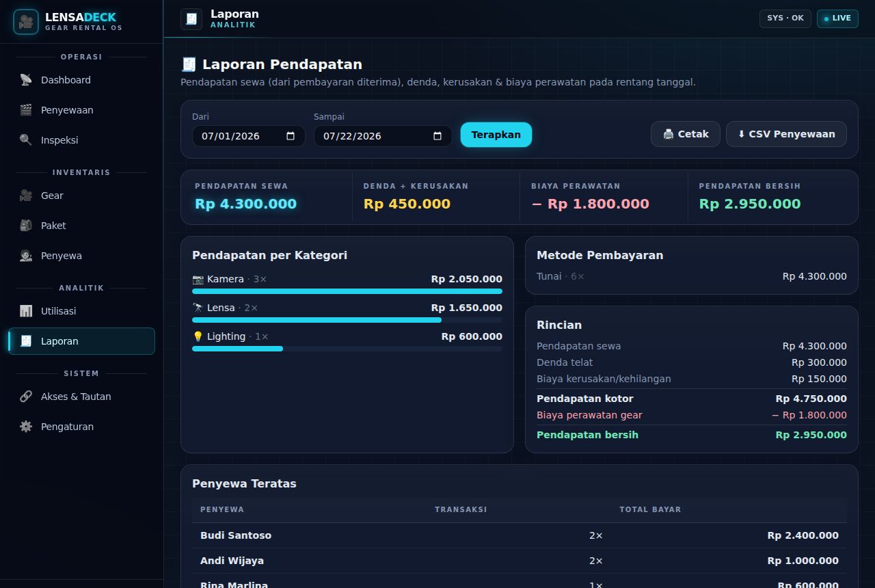The image size is (875, 588).
Task: Click the Pendapatan Sewa value Rp 4.300.000
Action: [x=245, y=204]
